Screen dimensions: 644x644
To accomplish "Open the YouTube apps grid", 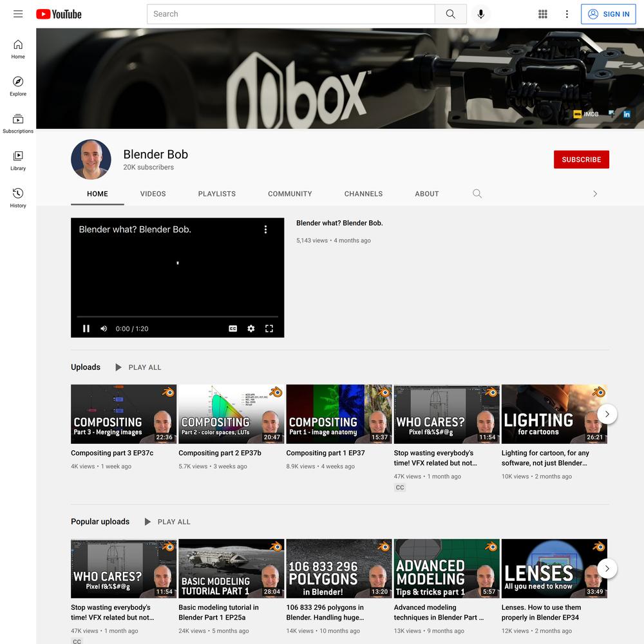I will coord(542,14).
